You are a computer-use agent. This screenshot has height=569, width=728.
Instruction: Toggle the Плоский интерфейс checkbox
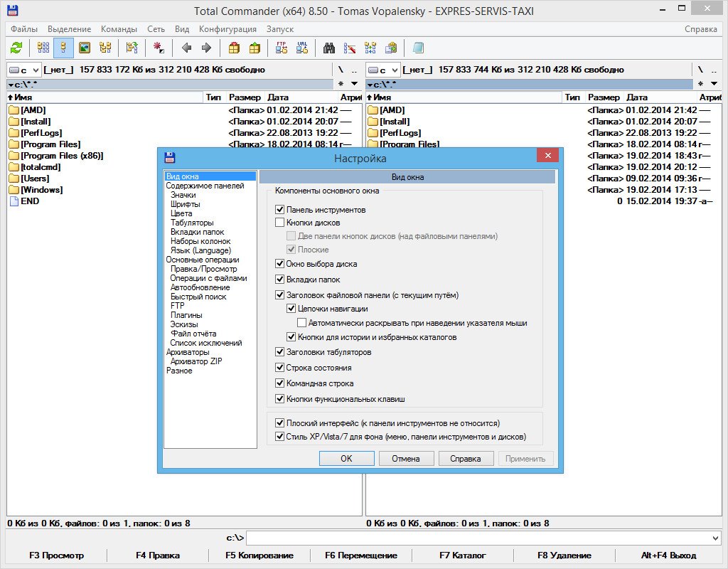coord(279,422)
